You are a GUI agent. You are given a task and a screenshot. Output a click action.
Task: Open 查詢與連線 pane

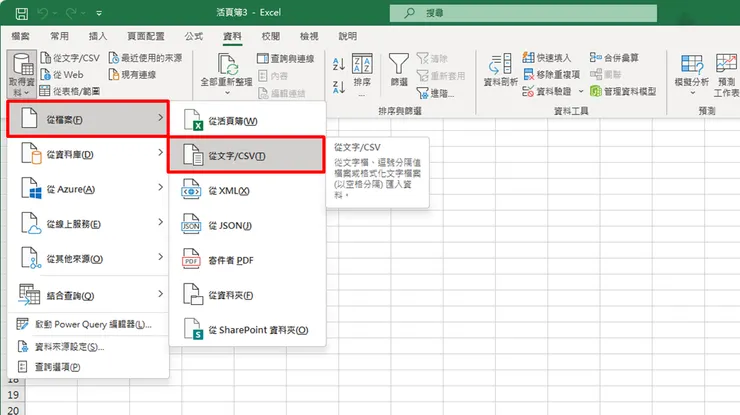286,59
